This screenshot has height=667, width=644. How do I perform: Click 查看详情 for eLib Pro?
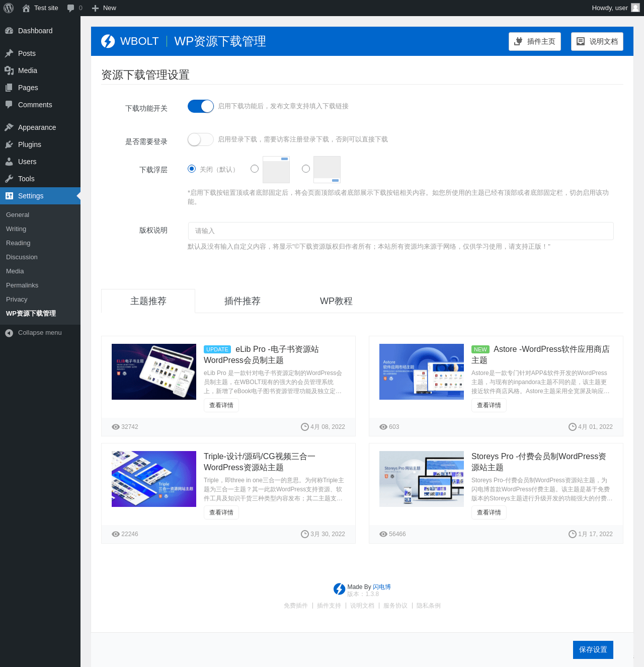pyautogui.click(x=221, y=405)
